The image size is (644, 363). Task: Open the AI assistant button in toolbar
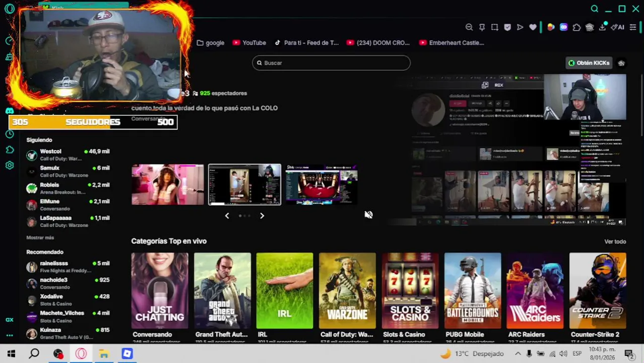click(618, 27)
